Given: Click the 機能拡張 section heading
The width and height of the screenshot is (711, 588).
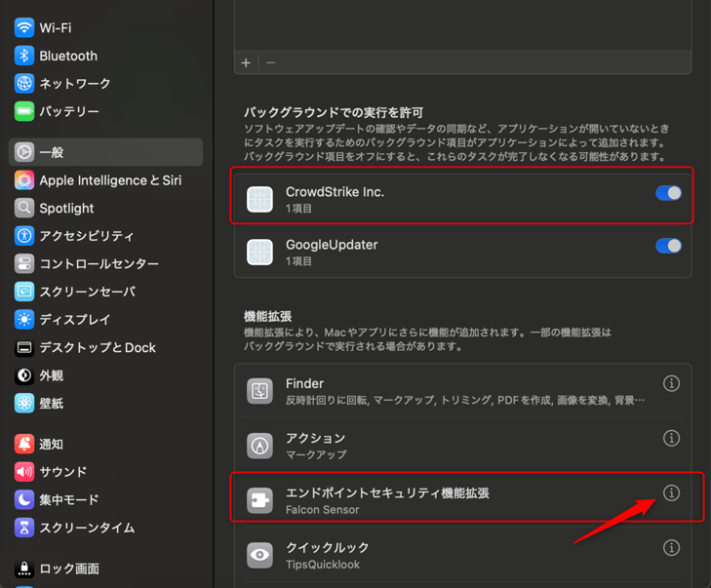Looking at the screenshot, I should click(267, 316).
